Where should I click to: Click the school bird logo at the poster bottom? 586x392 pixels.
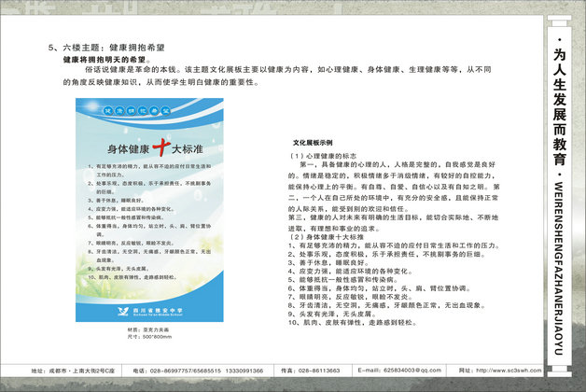click(123, 311)
